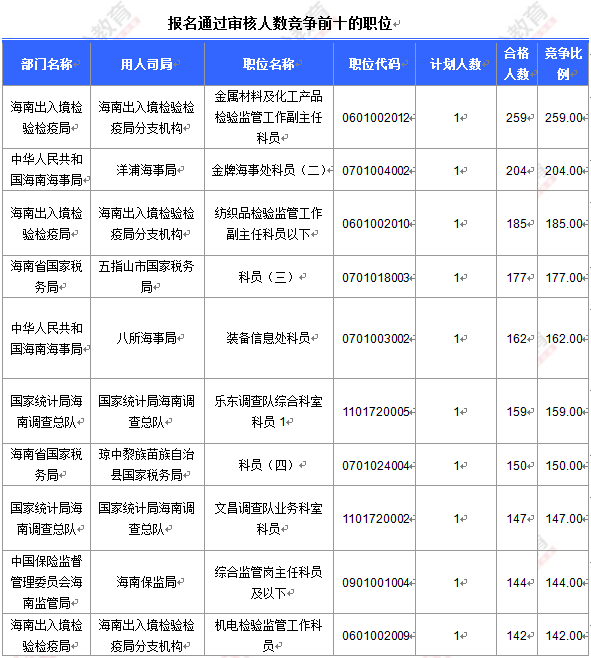Click the 职位代码 column header
Image resolution: width=591 pixels, height=658 pixels.
point(374,64)
